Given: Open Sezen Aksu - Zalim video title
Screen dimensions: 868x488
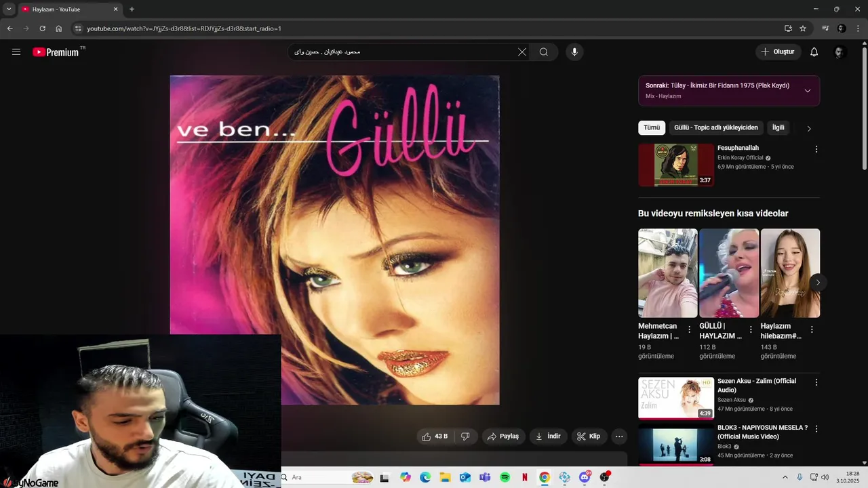Looking at the screenshot, I should pyautogui.click(x=757, y=385).
